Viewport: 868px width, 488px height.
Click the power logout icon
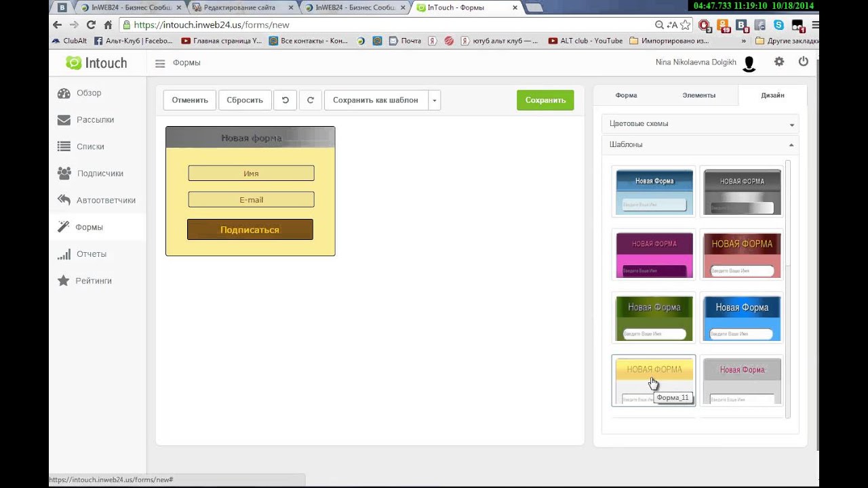pos(804,62)
